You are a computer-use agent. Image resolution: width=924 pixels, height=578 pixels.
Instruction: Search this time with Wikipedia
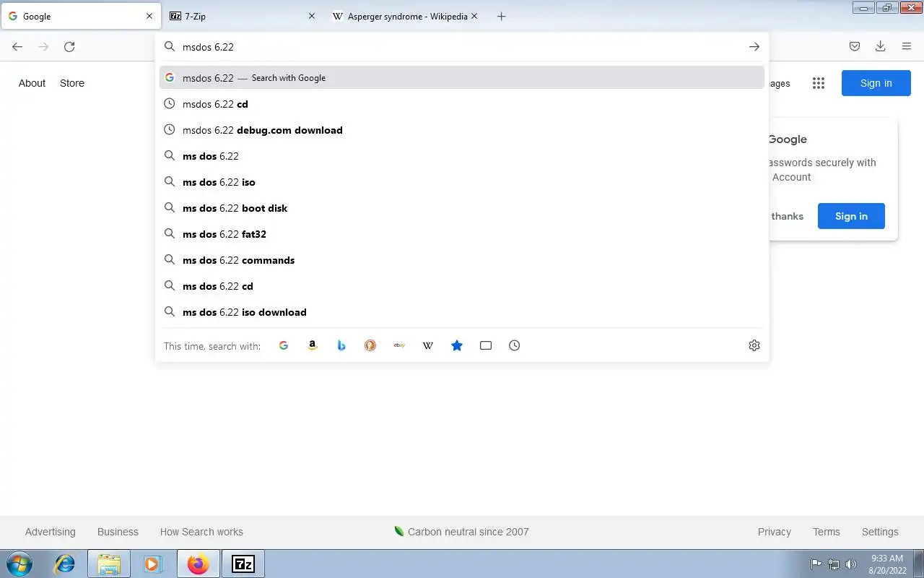pos(428,345)
